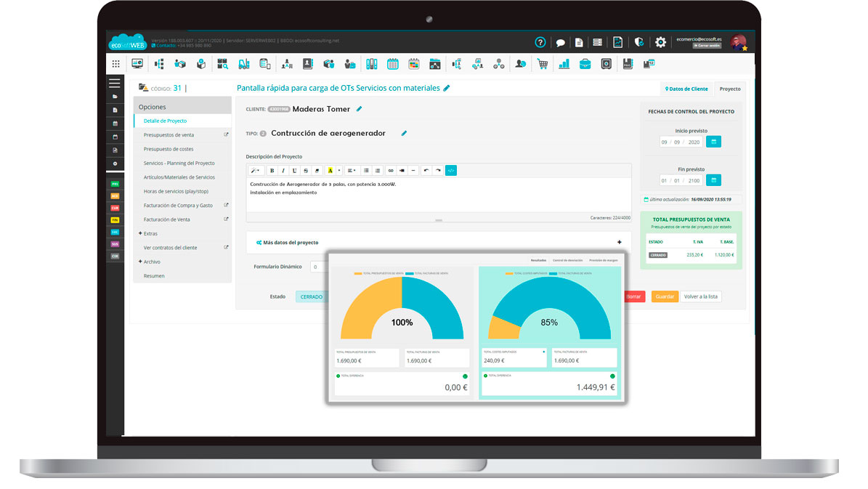Click the briefcase toolbar icon

coord(585,64)
